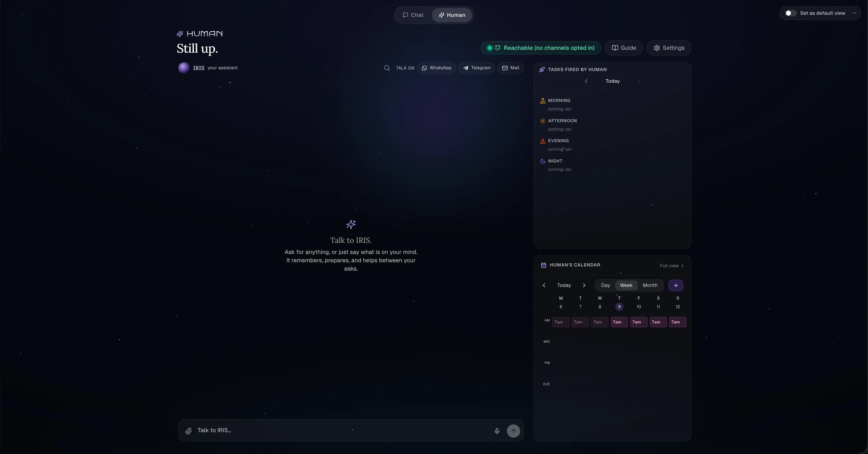Click the search magnifier icon
This screenshot has width=868, height=454.
[x=387, y=68]
